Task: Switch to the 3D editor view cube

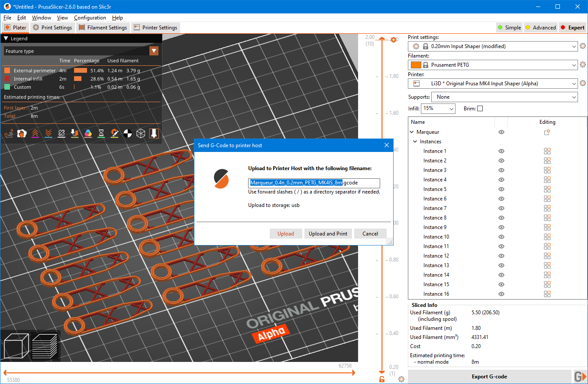Action: click(16, 346)
